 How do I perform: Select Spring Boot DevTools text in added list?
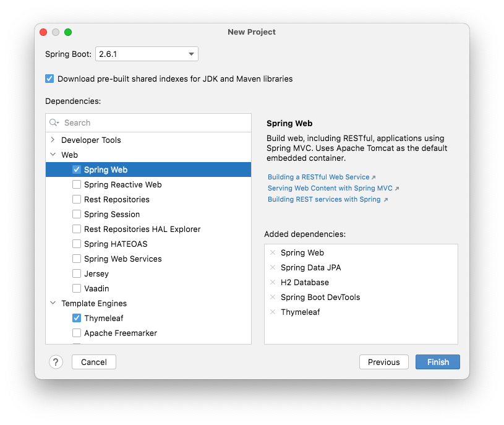[x=320, y=297]
